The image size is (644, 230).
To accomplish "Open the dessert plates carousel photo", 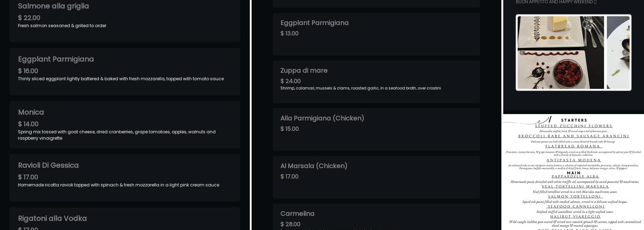I will [561, 52].
